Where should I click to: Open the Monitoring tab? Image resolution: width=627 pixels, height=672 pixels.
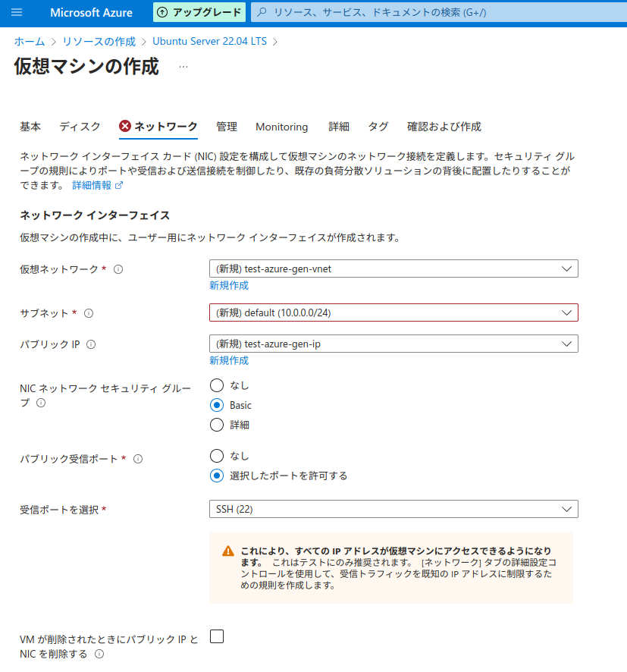click(282, 127)
